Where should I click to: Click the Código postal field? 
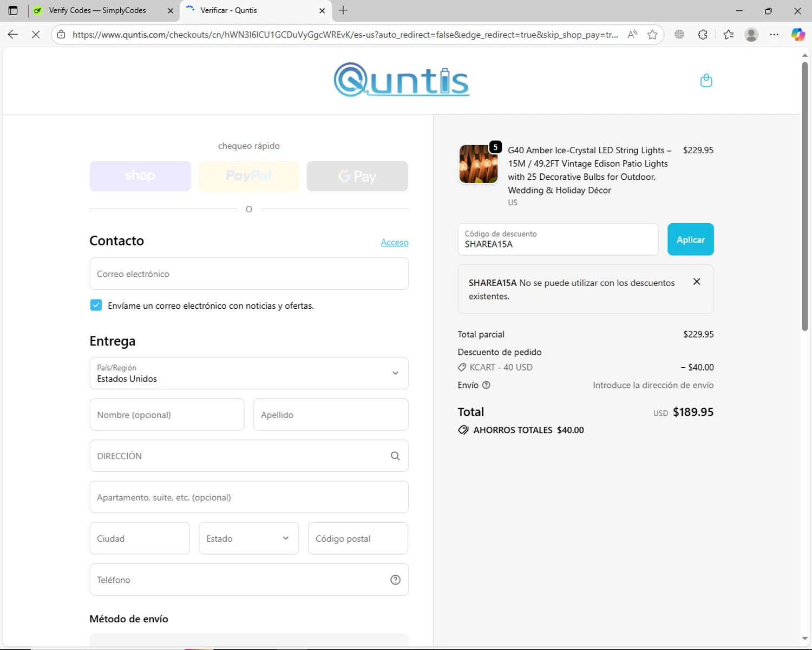click(358, 538)
